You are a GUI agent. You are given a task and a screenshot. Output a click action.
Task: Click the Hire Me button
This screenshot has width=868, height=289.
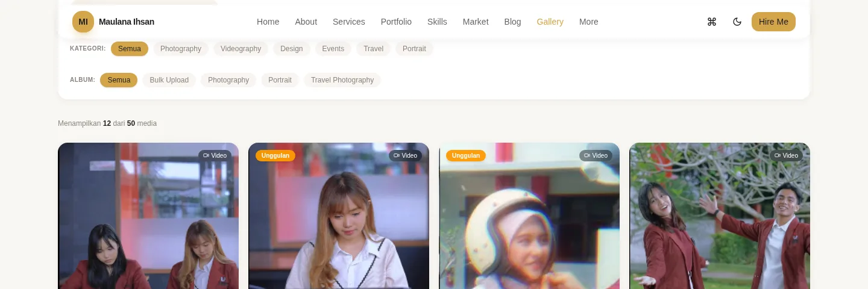pyautogui.click(x=773, y=22)
